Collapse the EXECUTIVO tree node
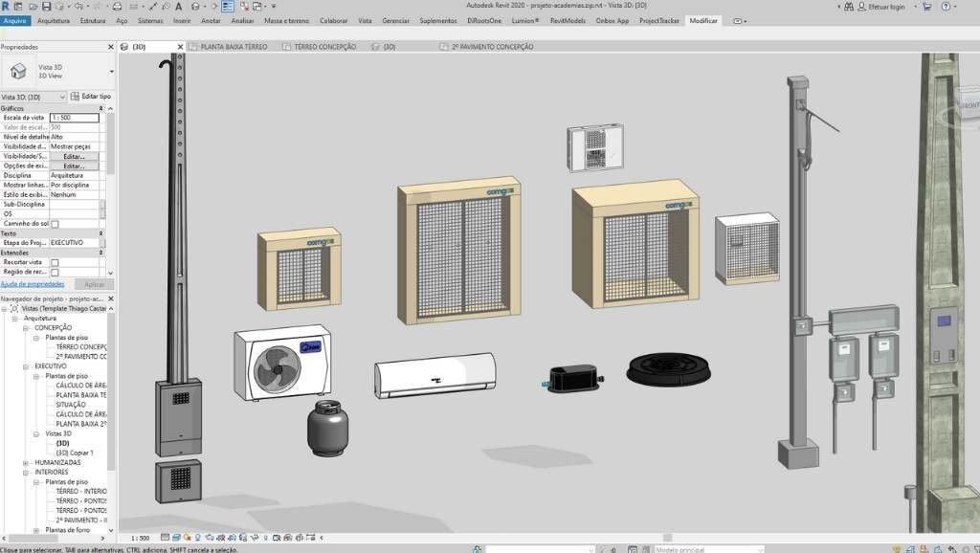Screen dimensions: 980x553 pyautogui.click(x=26, y=365)
